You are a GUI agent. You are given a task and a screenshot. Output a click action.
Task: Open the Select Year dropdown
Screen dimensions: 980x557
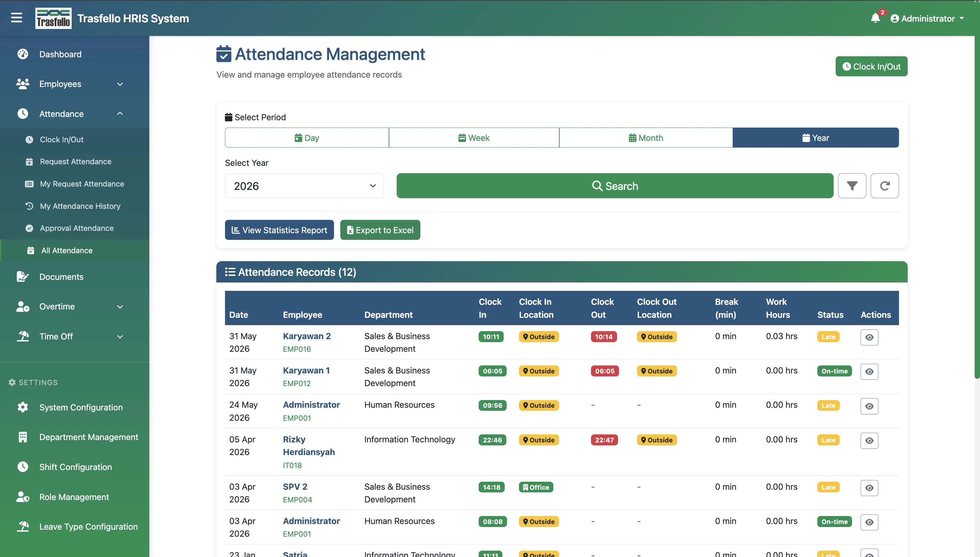(305, 186)
